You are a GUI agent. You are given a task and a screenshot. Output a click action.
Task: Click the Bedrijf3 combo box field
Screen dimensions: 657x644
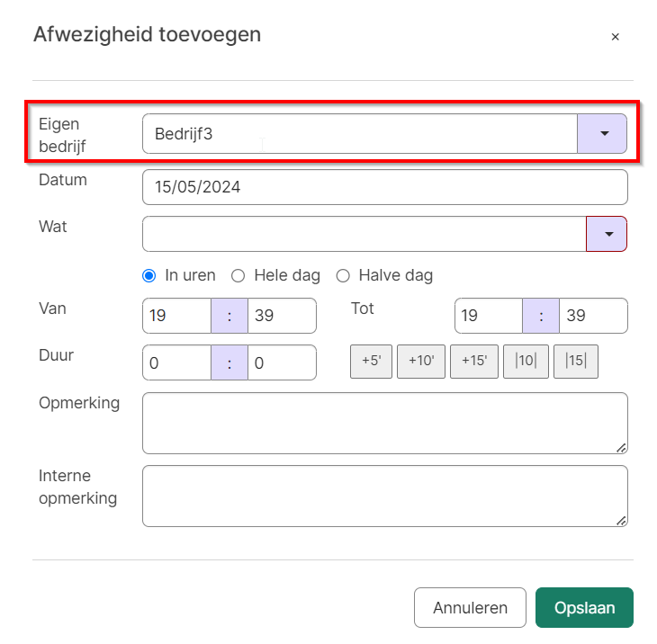(x=360, y=134)
